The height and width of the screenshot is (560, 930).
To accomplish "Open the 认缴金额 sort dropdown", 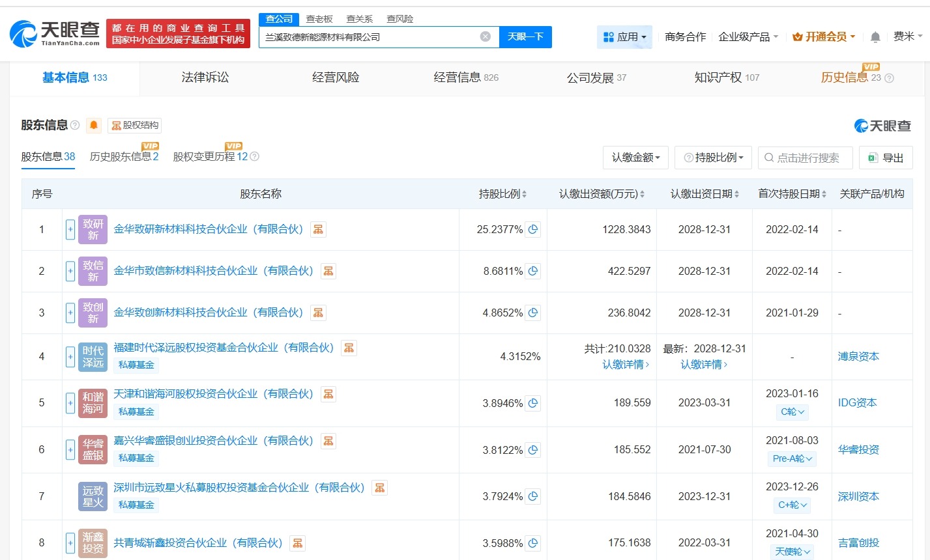I will pyautogui.click(x=635, y=157).
